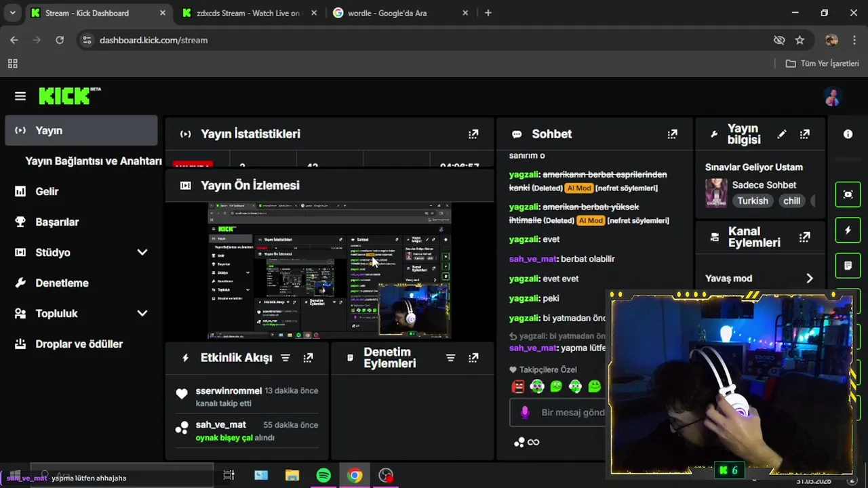Click the Turkish tag
Image resolution: width=868 pixels, height=488 pixels.
[753, 201]
